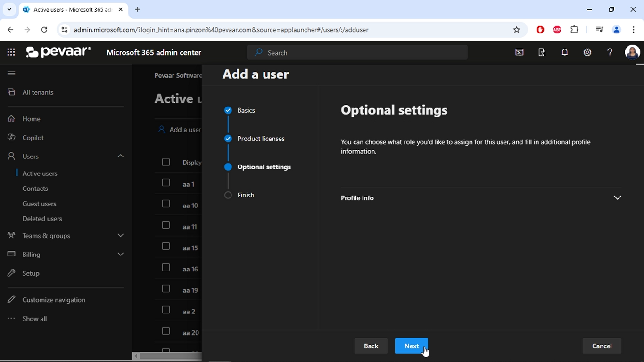Open notifications bell icon
Screen dimensions: 644x362
click(565, 52)
